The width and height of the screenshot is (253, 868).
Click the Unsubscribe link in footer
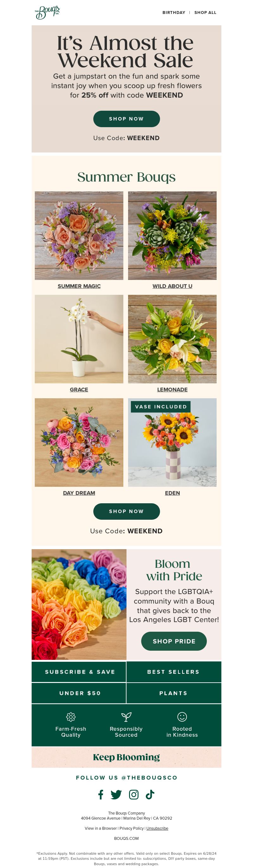(x=157, y=828)
